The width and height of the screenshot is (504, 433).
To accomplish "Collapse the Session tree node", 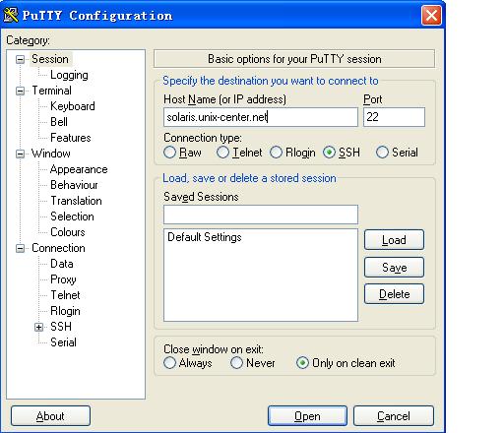I will pos(20,59).
